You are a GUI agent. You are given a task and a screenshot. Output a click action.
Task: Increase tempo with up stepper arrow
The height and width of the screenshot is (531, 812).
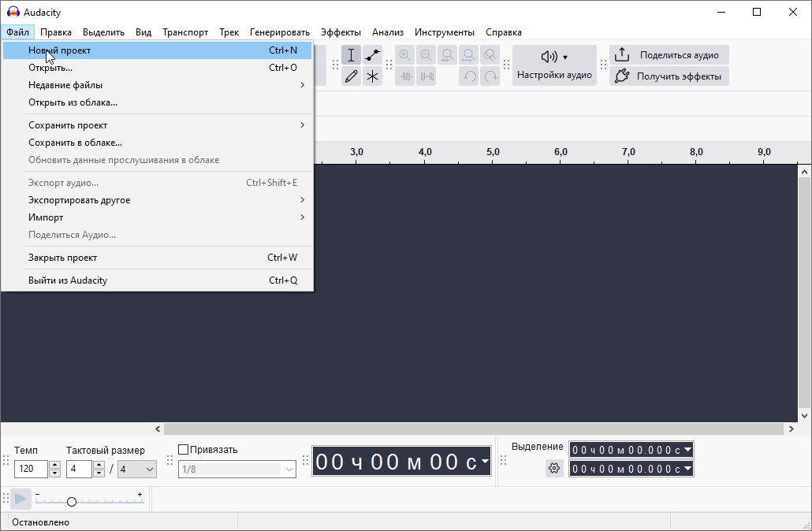pyautogui.click(x=54, y=465)
